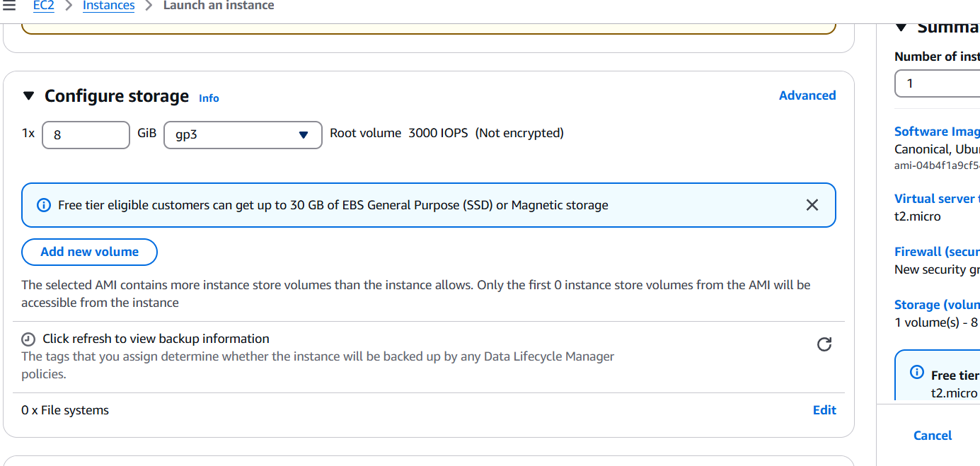Open the gp3 volume type dropdown
The height and width of the screenshot is (466, 980).
click(x=243, y=134)
